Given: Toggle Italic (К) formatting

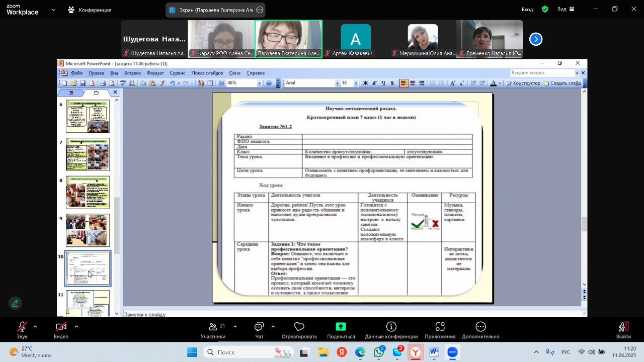Looking at the screenshot, I should coord(374,83).
